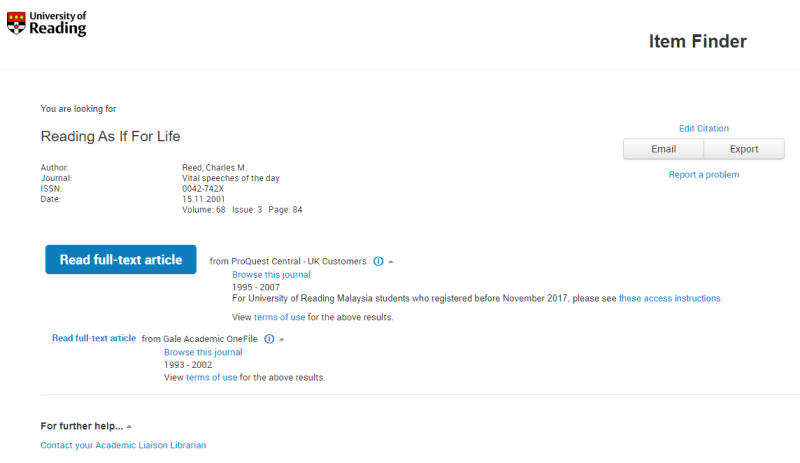This screenshot has height=463, width=800.
Task: View ProQuest terms of use link
Action: 279,317
